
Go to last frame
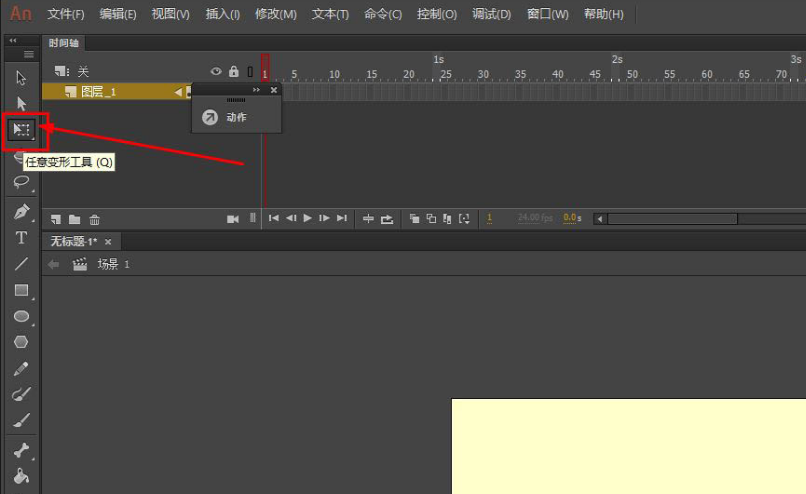click(x=342, y=218)
